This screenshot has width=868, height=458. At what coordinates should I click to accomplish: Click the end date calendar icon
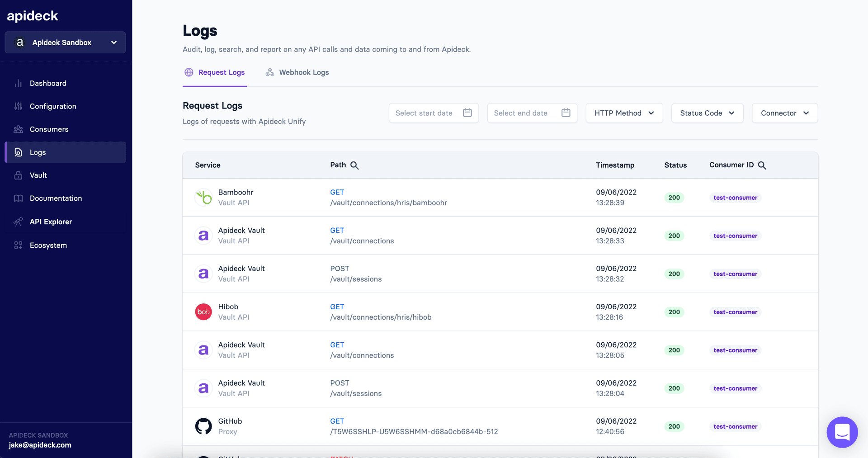(x=566, y=113)
